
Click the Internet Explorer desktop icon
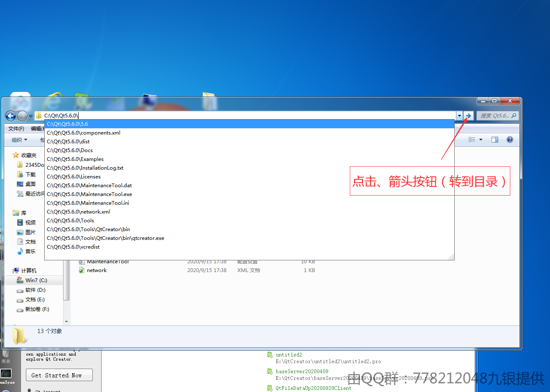[53, 101]
